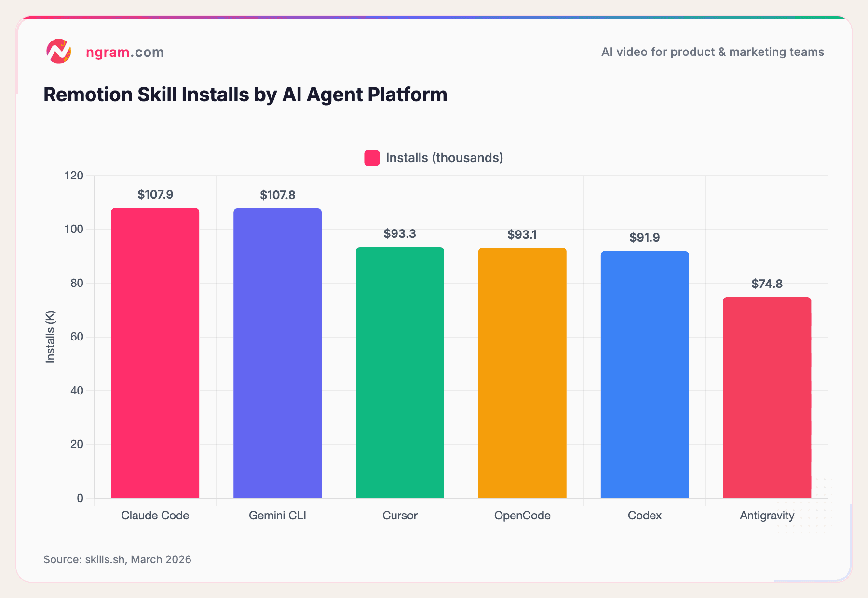Click the Gemini CLI axis label

tap(277, 515)
